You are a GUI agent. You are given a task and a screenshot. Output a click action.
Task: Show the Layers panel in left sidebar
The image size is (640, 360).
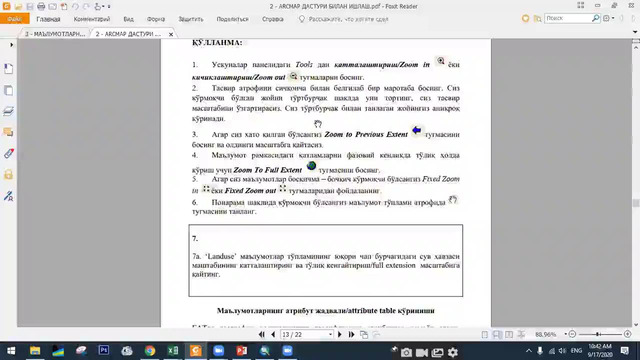(8, 111)
